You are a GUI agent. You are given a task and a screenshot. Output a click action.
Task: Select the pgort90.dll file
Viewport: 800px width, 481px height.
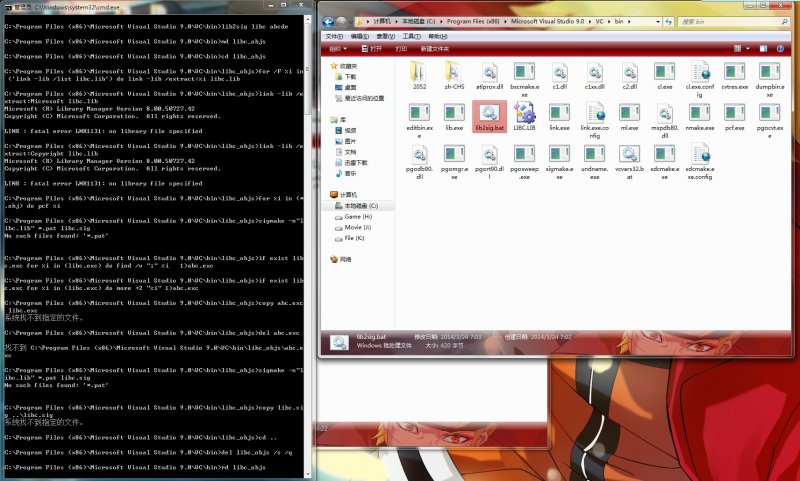click(x=489, y=162)
